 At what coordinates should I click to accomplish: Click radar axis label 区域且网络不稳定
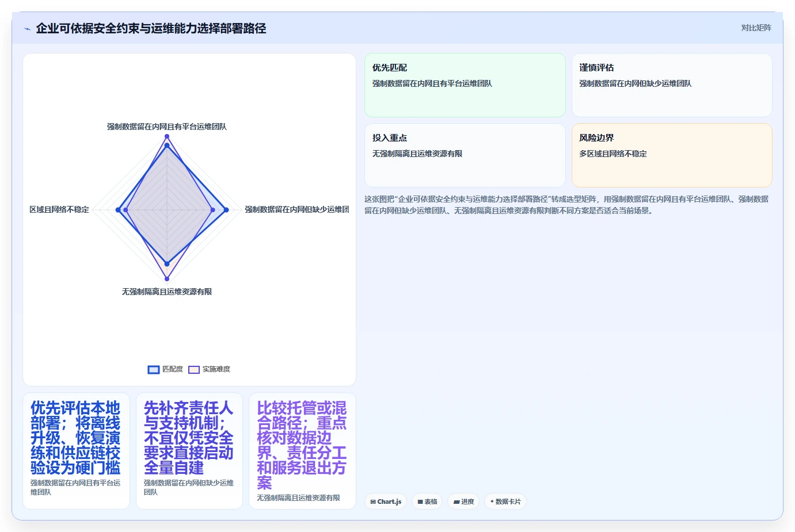click(x=59, y=210)
